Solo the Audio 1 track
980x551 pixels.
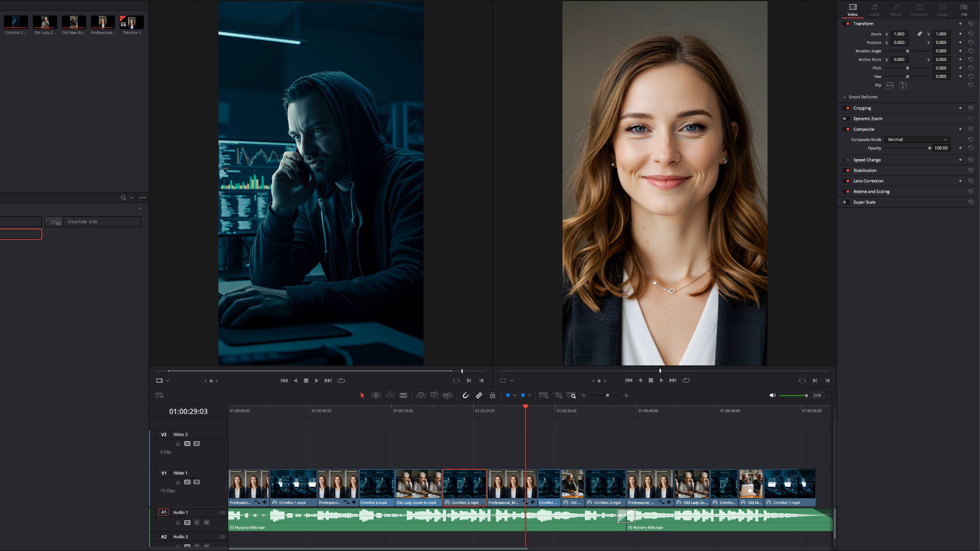[197, 522]
